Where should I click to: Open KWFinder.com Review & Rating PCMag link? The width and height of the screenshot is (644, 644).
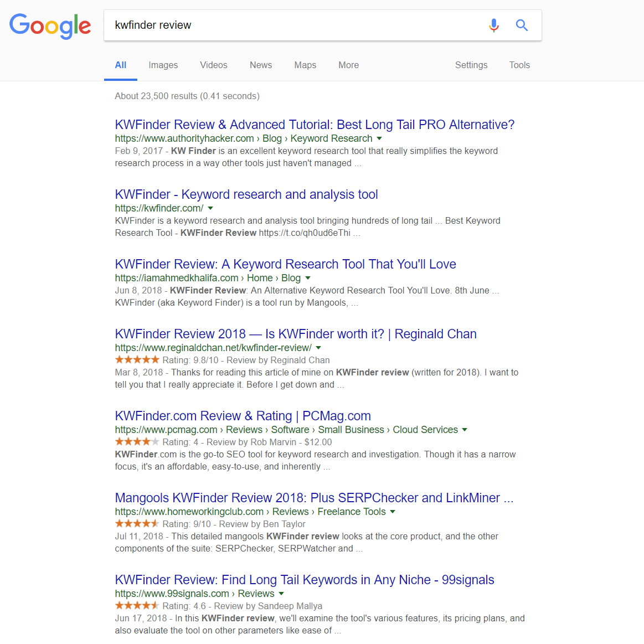(x=243, y=416)
